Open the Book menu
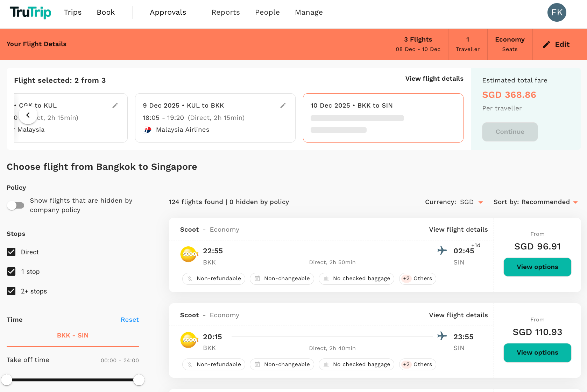587x392 pixels. 106,12
